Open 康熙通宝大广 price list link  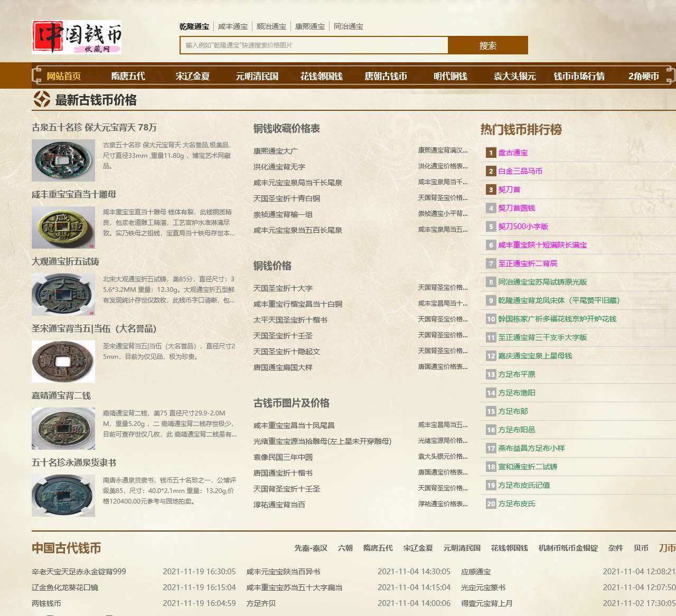[x=275, y=151]
